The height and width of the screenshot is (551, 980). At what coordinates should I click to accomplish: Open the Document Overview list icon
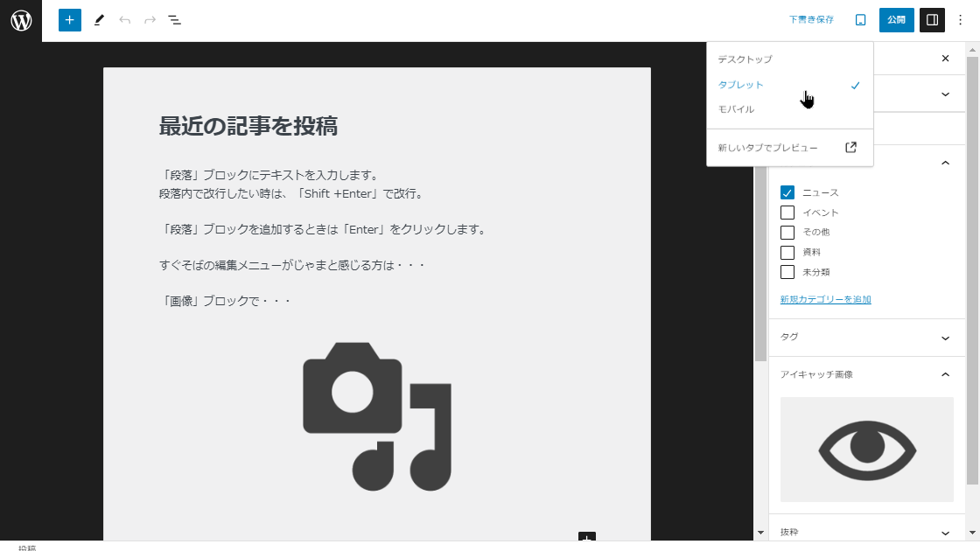point(175,20)
